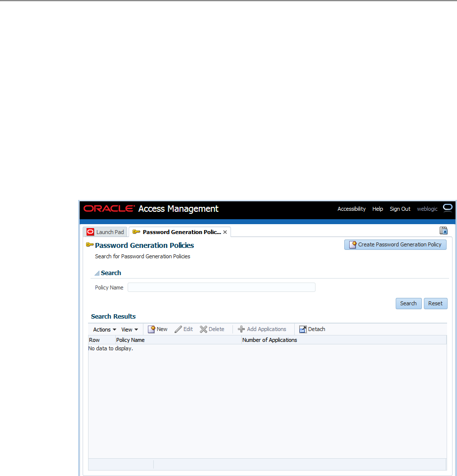The height and width of the screenshot is (476, 457).
Task: Click the key icon beside page title
Action: [90, 244]
